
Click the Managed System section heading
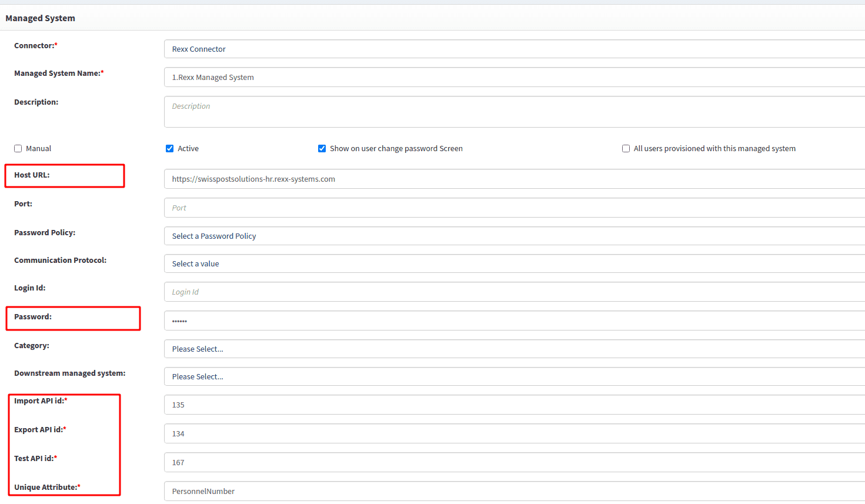[40, 18]
